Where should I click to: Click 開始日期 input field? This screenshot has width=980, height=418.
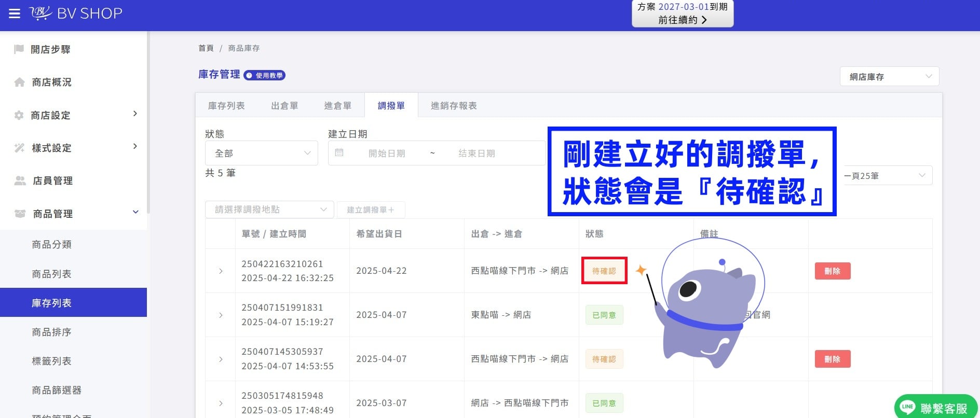(x=387, y=153)
